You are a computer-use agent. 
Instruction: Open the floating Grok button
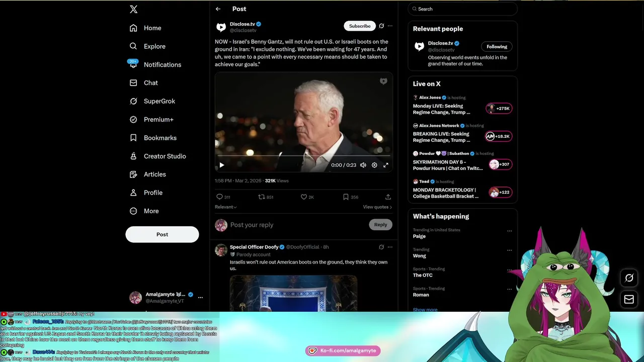click(629, 278)
